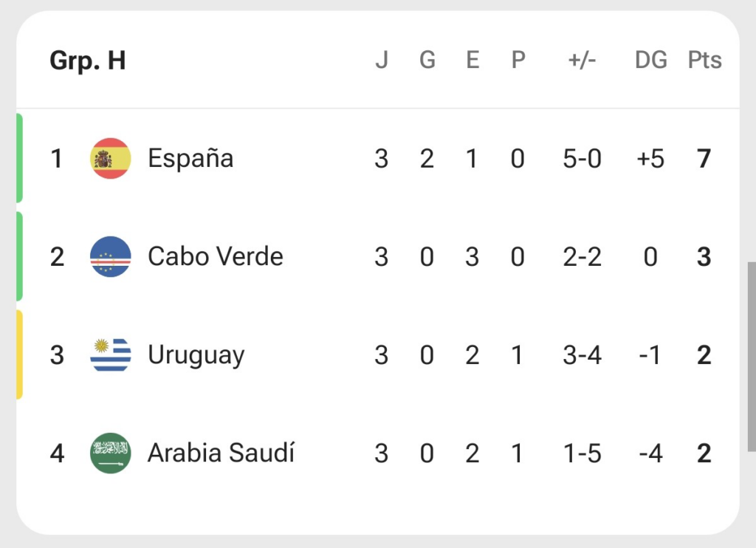Click the J matches played column header
The height and width of the screenshot is (548, 756).
pos(382,61)
